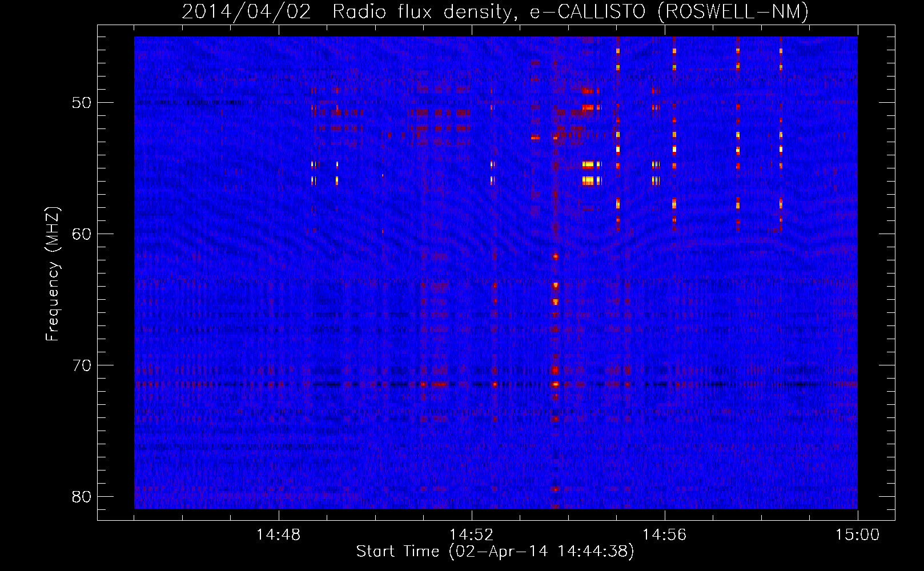Image resolution: width=924 pixels, height=571 pixels.
Task: Click the 14:48 time tick label
Action: 279,535
